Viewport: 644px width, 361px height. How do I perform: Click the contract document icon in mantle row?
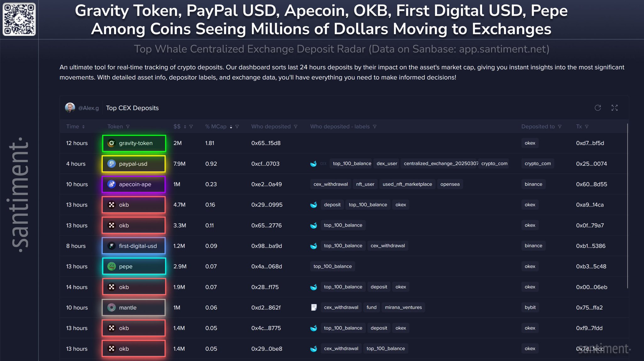click(314, 307)
